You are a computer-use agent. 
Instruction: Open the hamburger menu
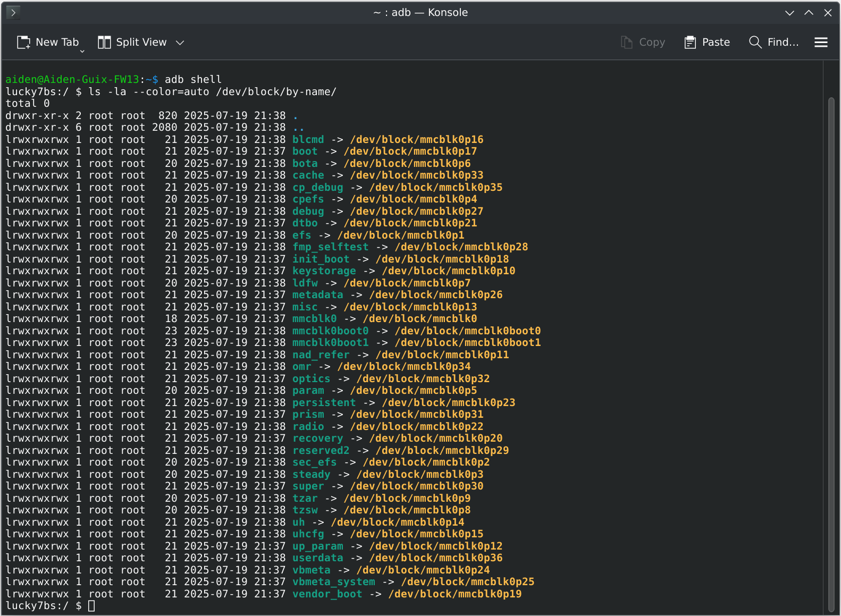[821, 43]
